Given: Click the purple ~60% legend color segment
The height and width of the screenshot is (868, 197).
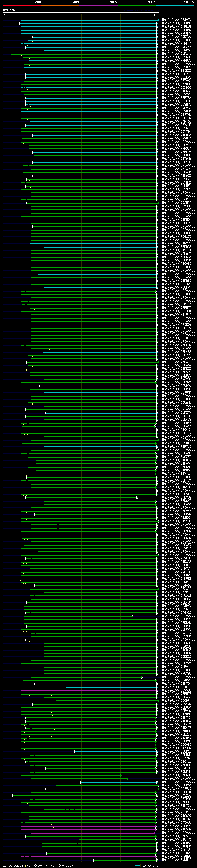Looking at the screenshot, I should 99,6.
